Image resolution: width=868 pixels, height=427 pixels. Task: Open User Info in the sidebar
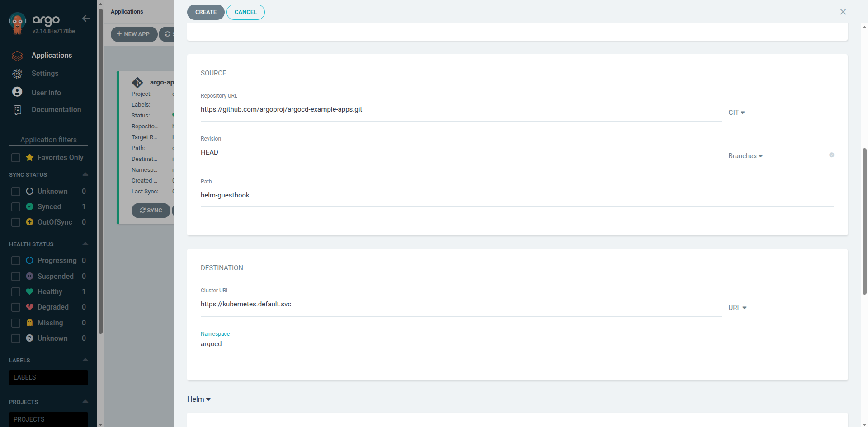point(46,93)
